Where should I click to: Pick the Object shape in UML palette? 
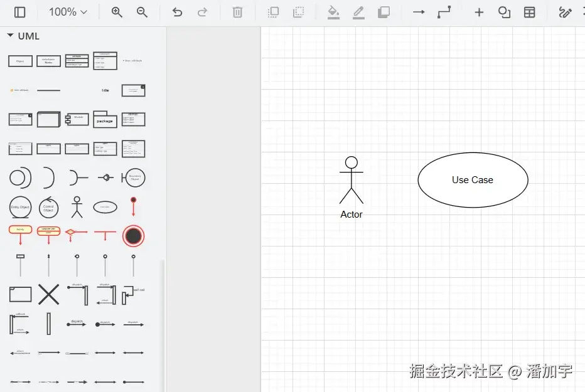coord(20,61)
